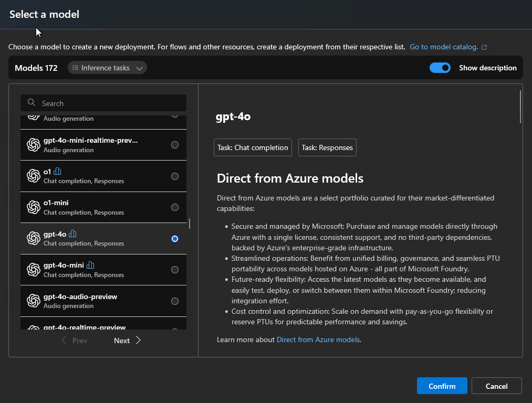The height and width of the screenshot is (403, 532).
Task: Click the search magnifier icon
Action: (x=31, y=102)
